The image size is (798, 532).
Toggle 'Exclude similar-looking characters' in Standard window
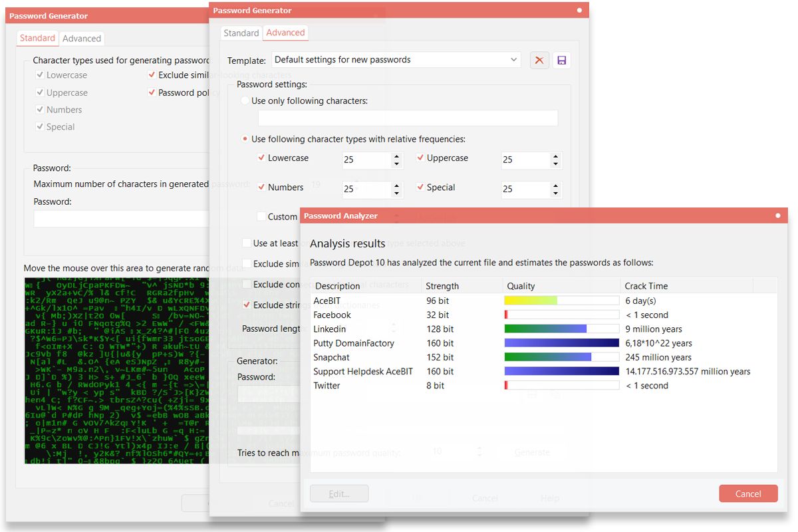pyautogui.click(x=152, y=75)
